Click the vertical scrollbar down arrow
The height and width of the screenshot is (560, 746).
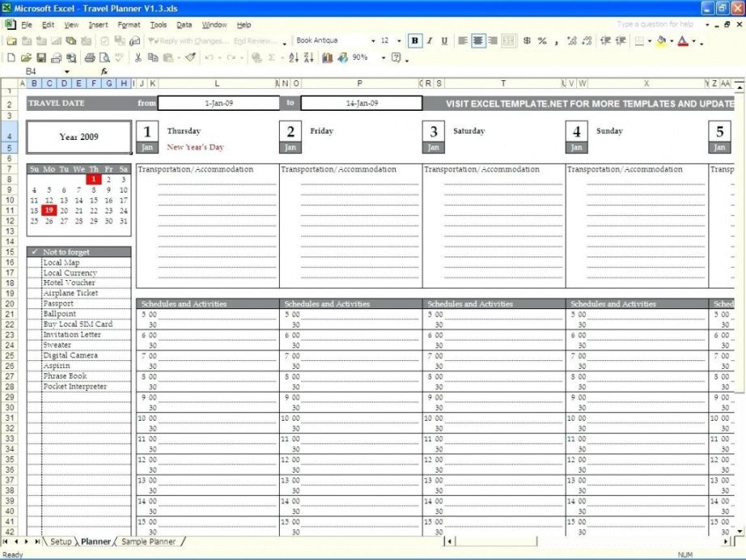click(x=740, y=531)
